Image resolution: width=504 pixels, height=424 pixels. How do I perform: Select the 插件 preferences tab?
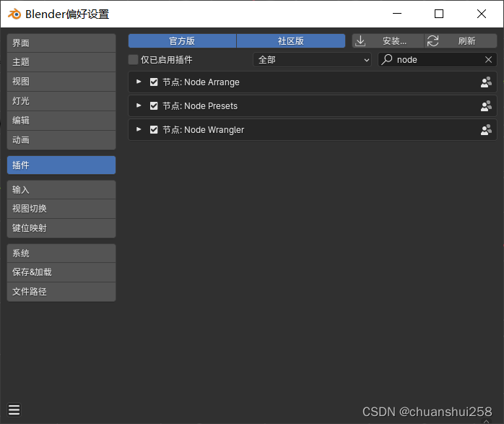point(61,165)
